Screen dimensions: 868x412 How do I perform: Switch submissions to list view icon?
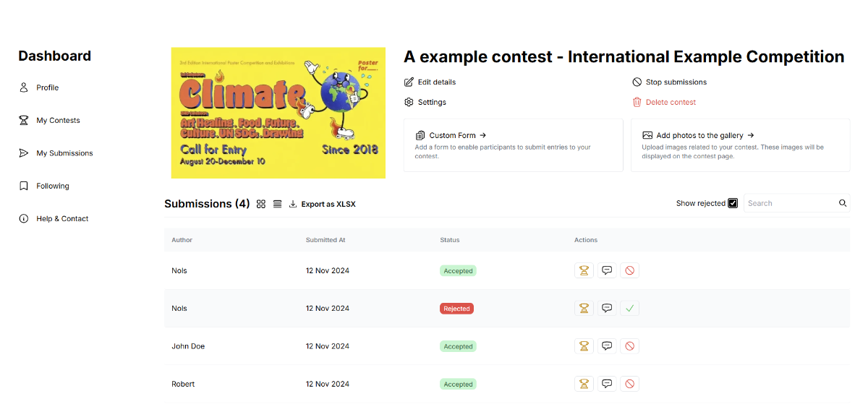(277, 204)
